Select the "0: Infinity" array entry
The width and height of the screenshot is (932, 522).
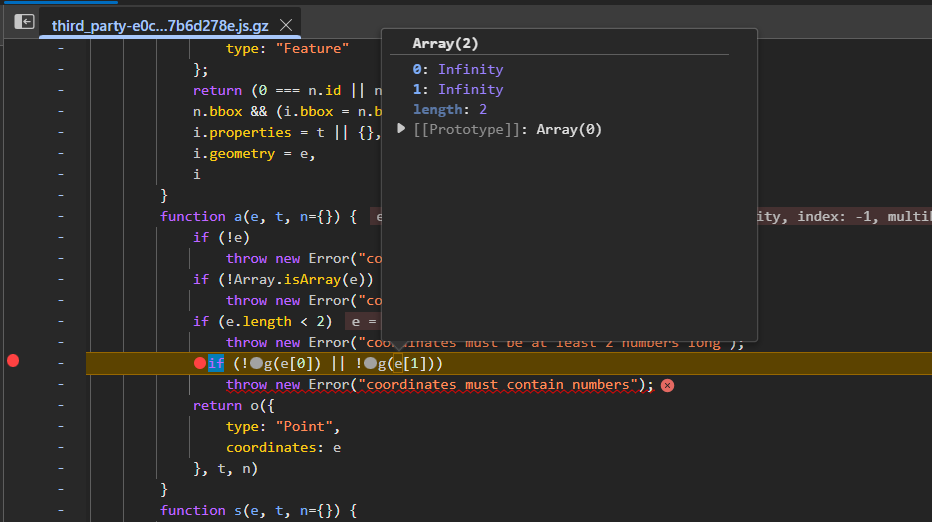(458, 69)
